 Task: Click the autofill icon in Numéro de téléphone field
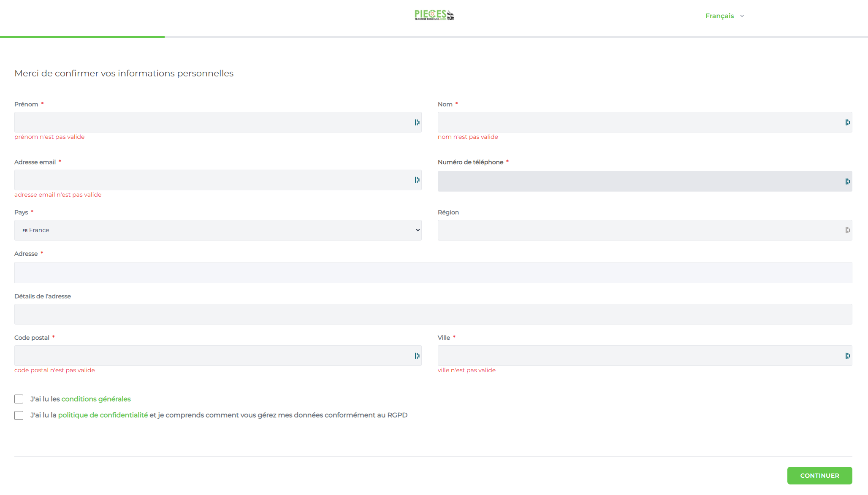848,181
